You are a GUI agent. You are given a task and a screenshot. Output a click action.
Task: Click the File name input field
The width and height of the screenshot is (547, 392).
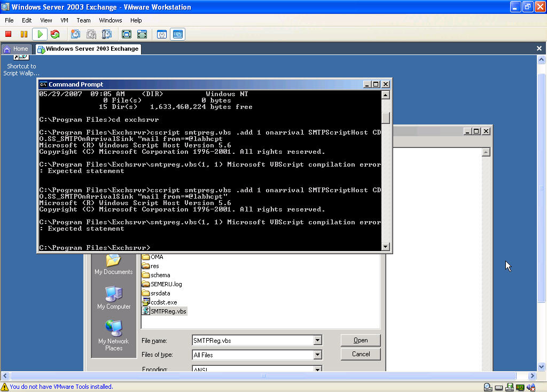click(x=253, y=340)
